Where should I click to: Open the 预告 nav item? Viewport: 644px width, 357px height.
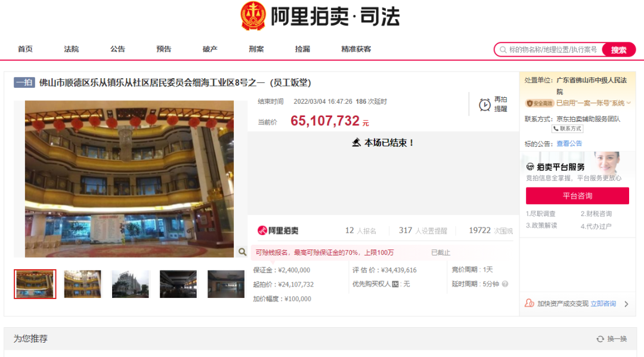pyautogui.click(x=163, y=49)
